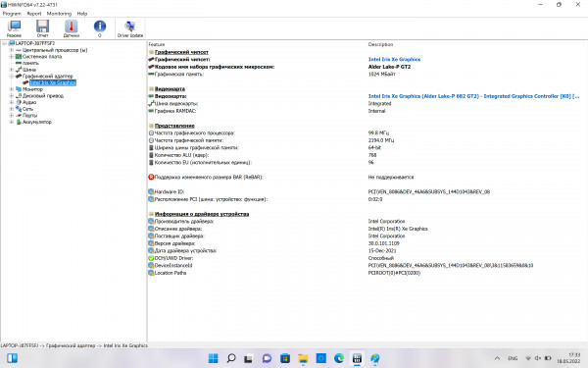Open the Summary computer toolbar icon
The width and height of the screenshot is (588, 368).
(14, 28)
